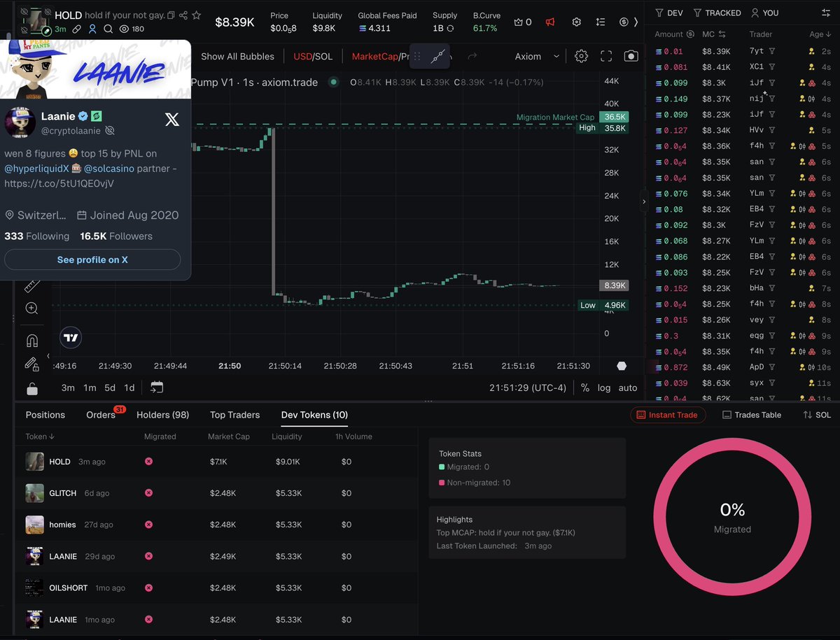Toggle Amount column currency icon
Image resolution: width=840 pixels, height=640 pixels.
click(x=690, y=34)
